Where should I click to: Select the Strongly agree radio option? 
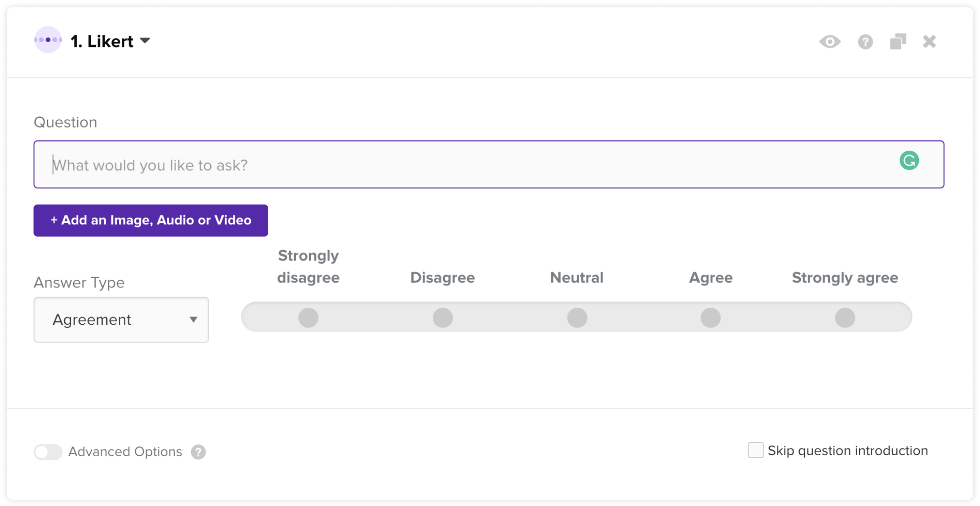[x=845, y=317]
